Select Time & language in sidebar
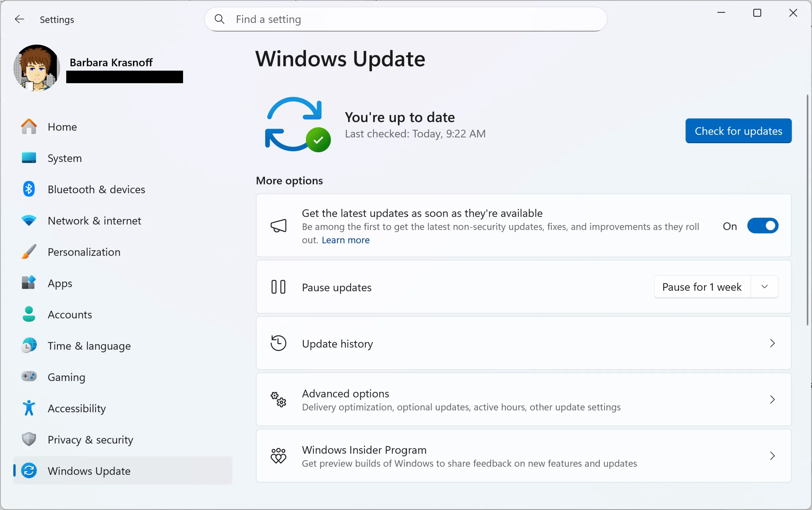The height and width of the screenshot is (510, 812). point(89,346)
